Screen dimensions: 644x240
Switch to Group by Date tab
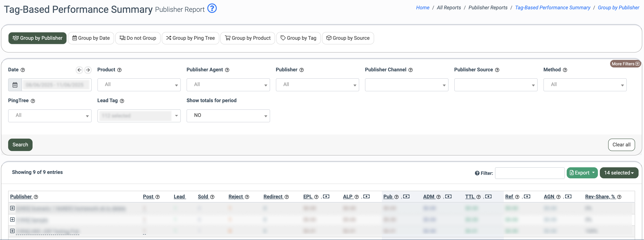click(x=91, y=38)
